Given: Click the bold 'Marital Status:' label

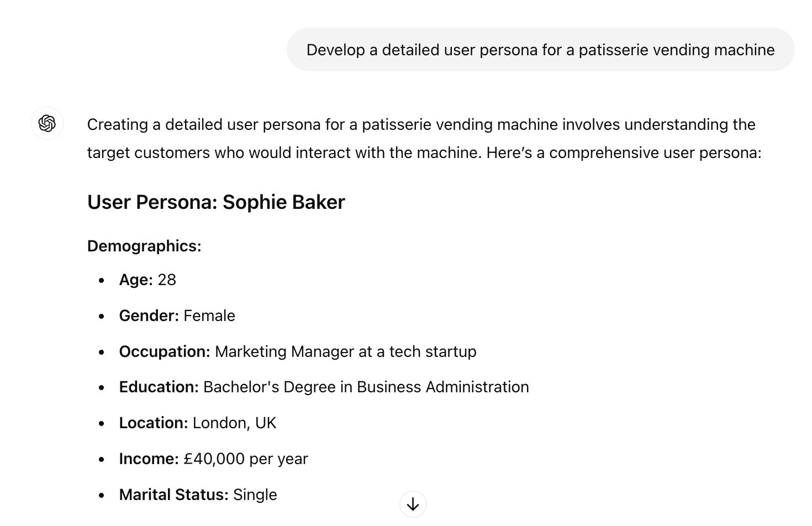Looking at the screenshot, I should 173,495.
